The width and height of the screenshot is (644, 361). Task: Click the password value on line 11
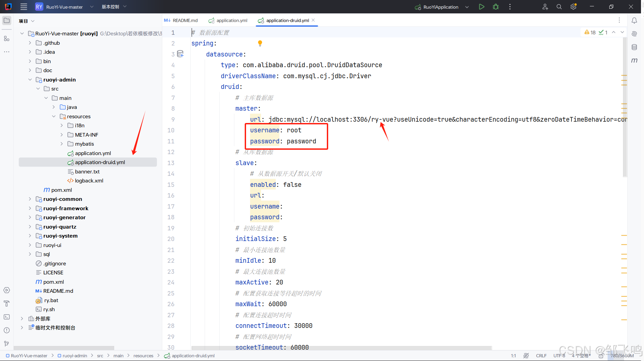click(x=301, y=141)
